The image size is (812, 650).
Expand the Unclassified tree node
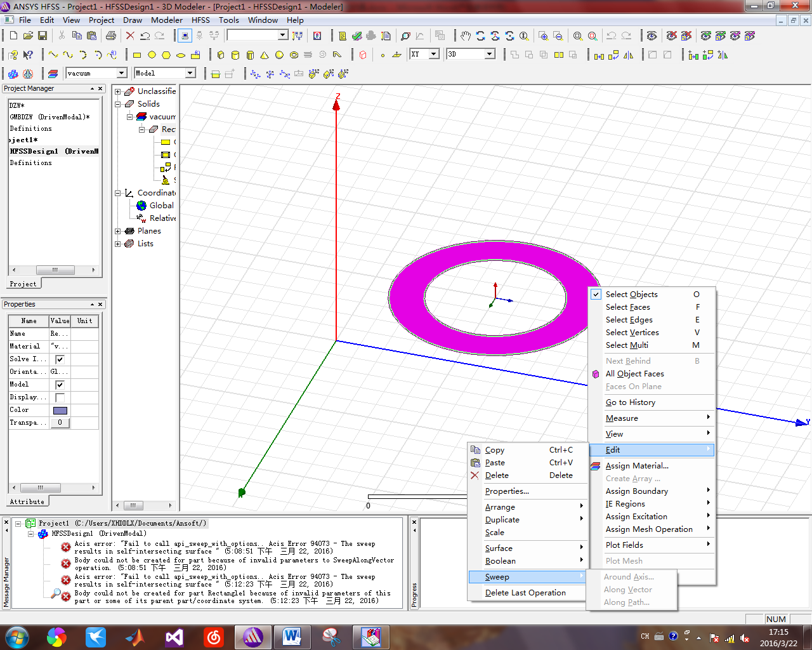118,91
